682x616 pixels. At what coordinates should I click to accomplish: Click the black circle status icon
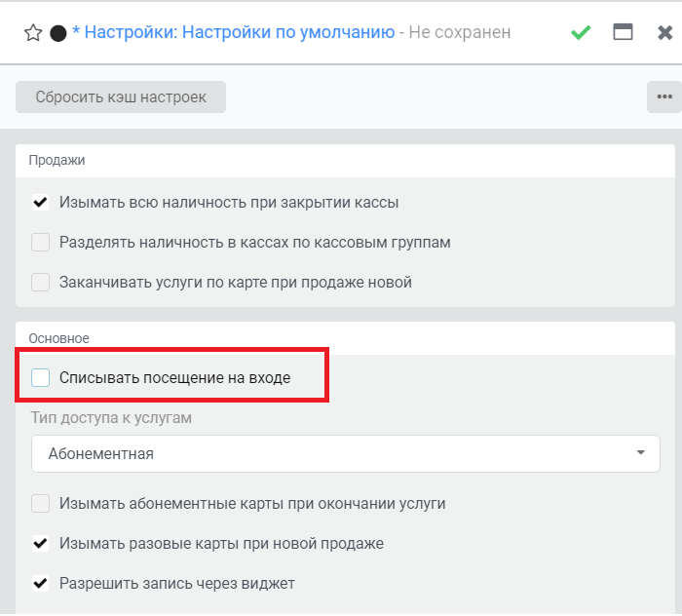click(x=57, y=33)
